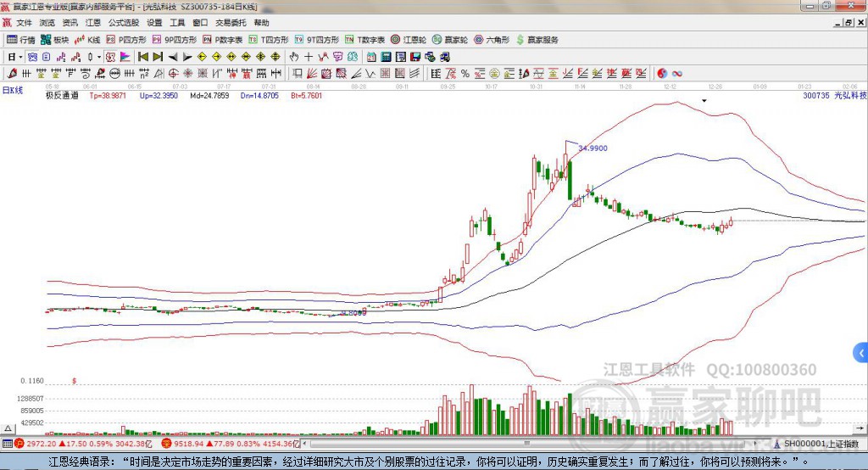Open the 公式选股 menu
Viewport: 868px width, 470px height.
click(124, 23)
